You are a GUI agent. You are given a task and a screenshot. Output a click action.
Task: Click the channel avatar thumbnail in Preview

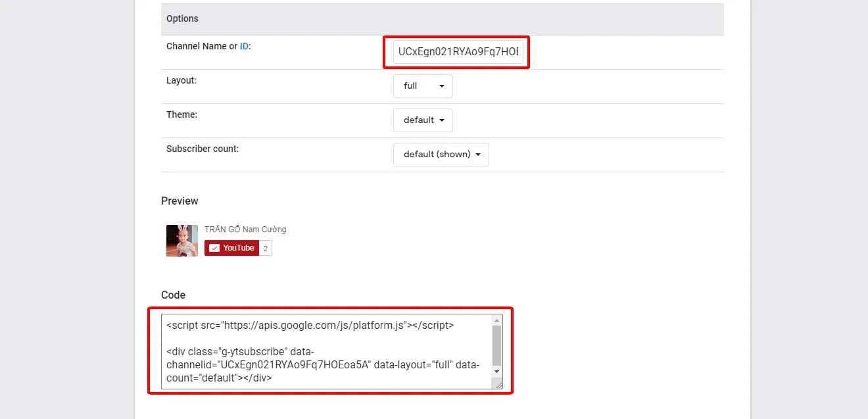[182, 240]
